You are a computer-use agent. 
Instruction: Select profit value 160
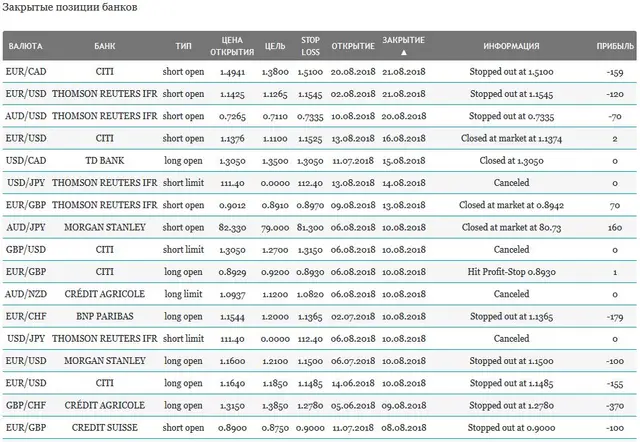[x=615, y=228]
